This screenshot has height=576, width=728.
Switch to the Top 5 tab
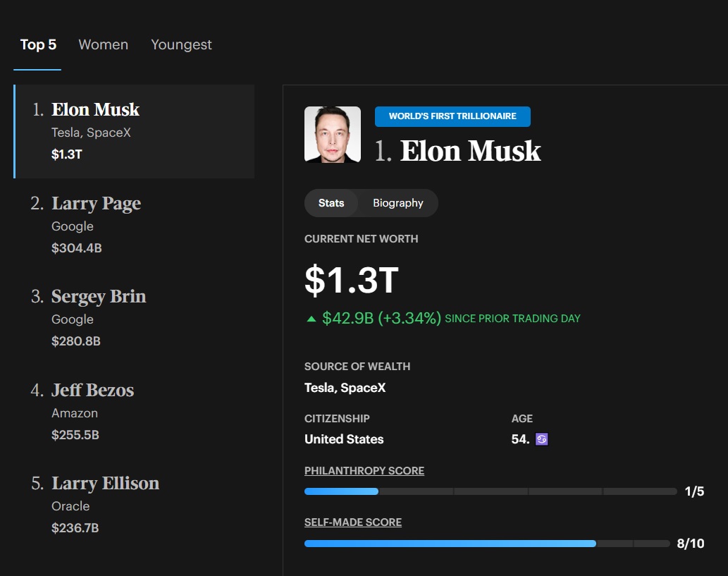[x=38, y=44]
